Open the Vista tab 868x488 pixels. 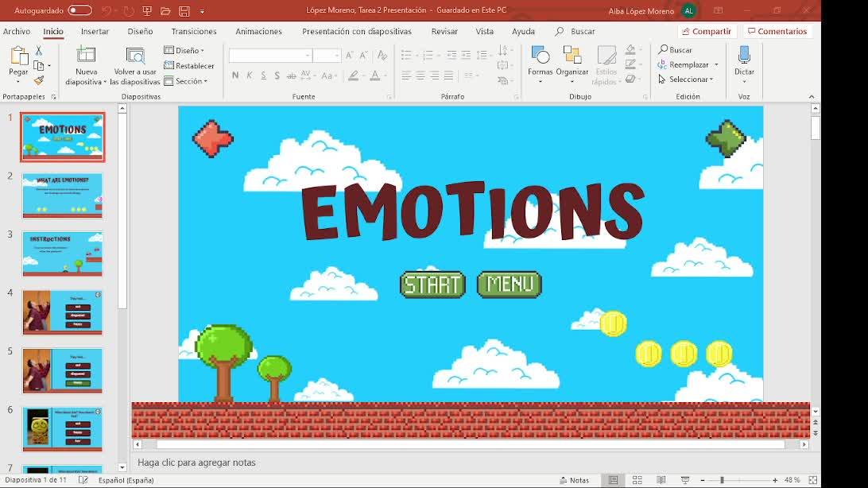[484, 32]
